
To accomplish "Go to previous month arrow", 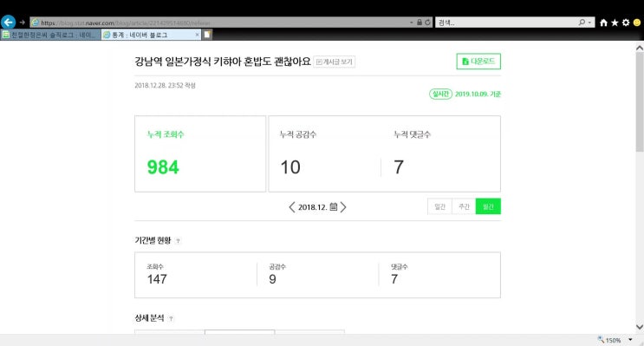I will (x=291, y=207).
